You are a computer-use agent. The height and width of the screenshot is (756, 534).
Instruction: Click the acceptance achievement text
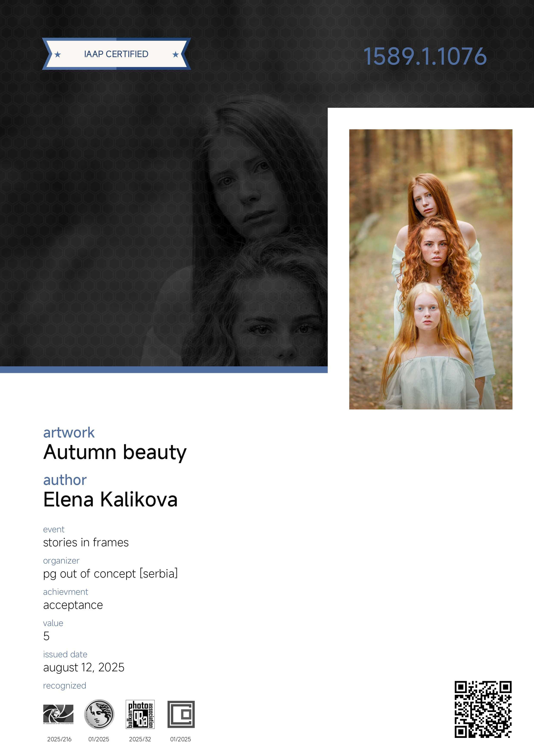pos(73,605)
